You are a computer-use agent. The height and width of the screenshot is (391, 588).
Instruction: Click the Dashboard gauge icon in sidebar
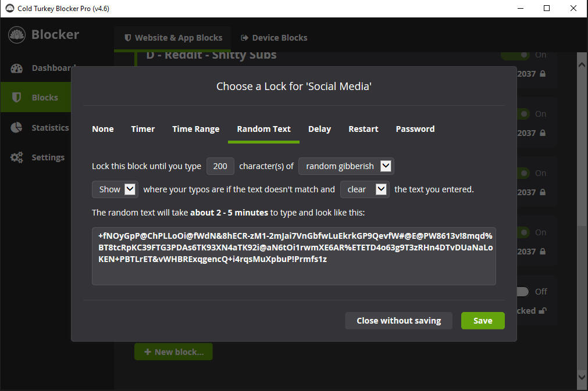point(16,68)
